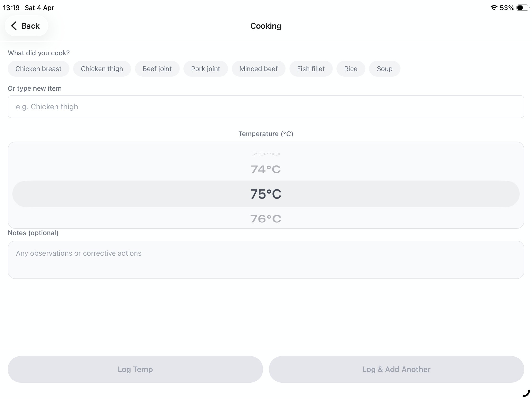Image resolution: width=532 pixels, height=399 pixels.
Task: Select the Chicken breast chip
Action: 39,69
